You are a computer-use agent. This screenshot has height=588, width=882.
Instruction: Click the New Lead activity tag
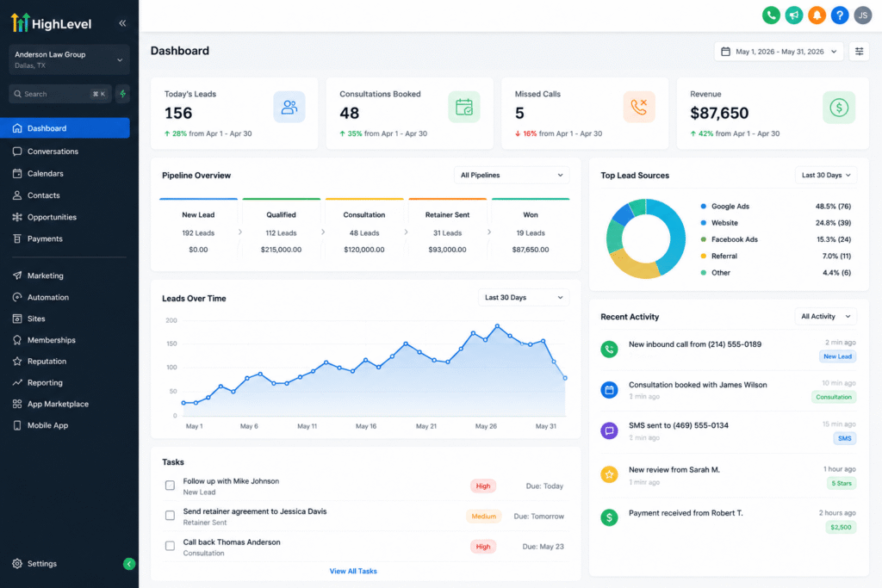pyautogui.click(x=837, y=356)
